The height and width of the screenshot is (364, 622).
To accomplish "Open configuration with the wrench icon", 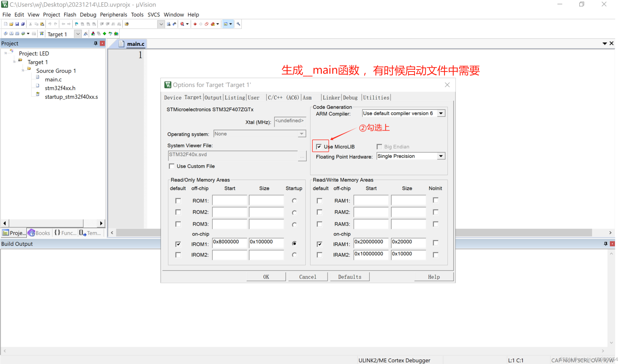I will pos(238,24).
